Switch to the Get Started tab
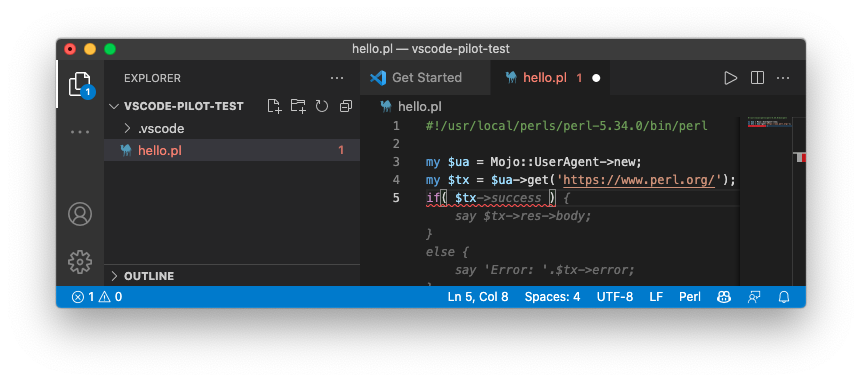 coord(425,78)
